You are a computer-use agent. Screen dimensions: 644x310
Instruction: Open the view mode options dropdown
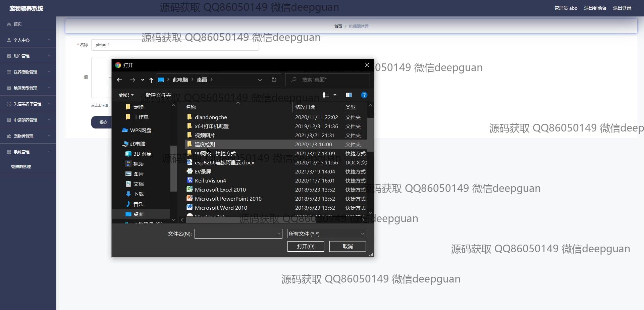click(x=334, y=95)
